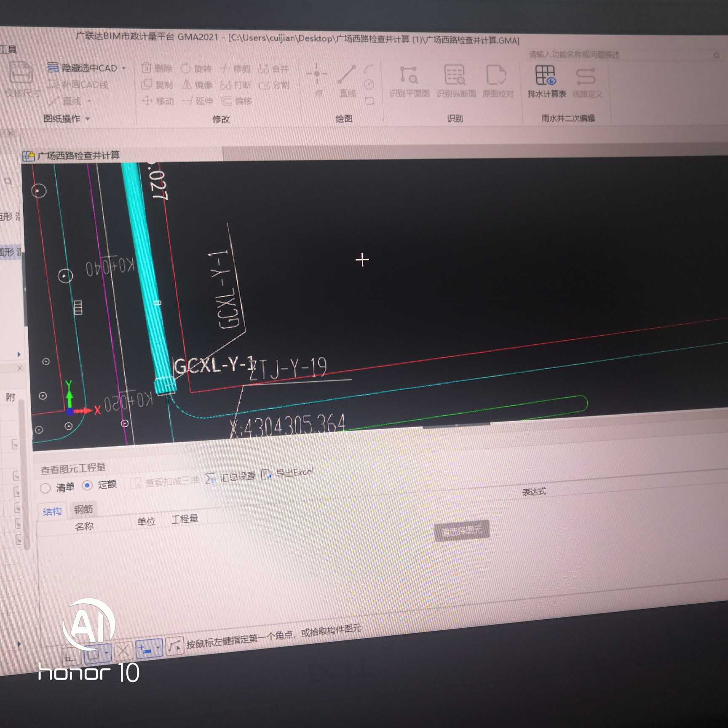
Task: Click the 偏移 offset tool
Action: click(x=236, y=101)
